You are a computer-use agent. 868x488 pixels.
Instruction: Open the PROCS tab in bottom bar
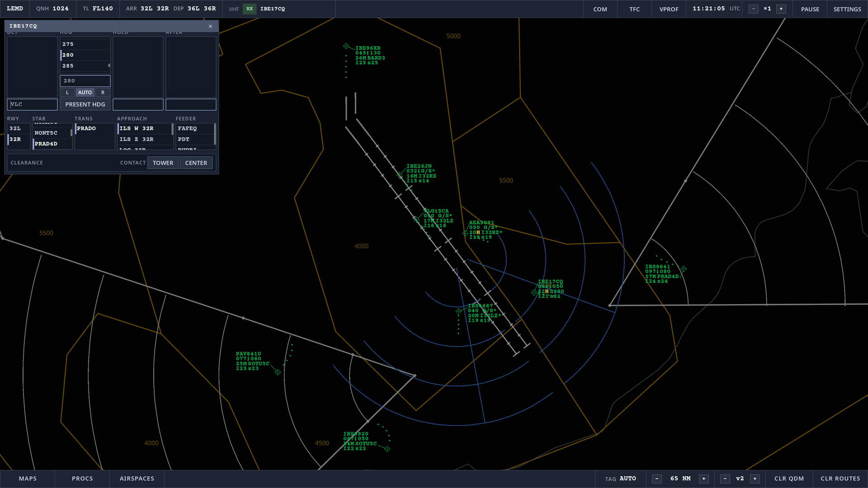82,479
